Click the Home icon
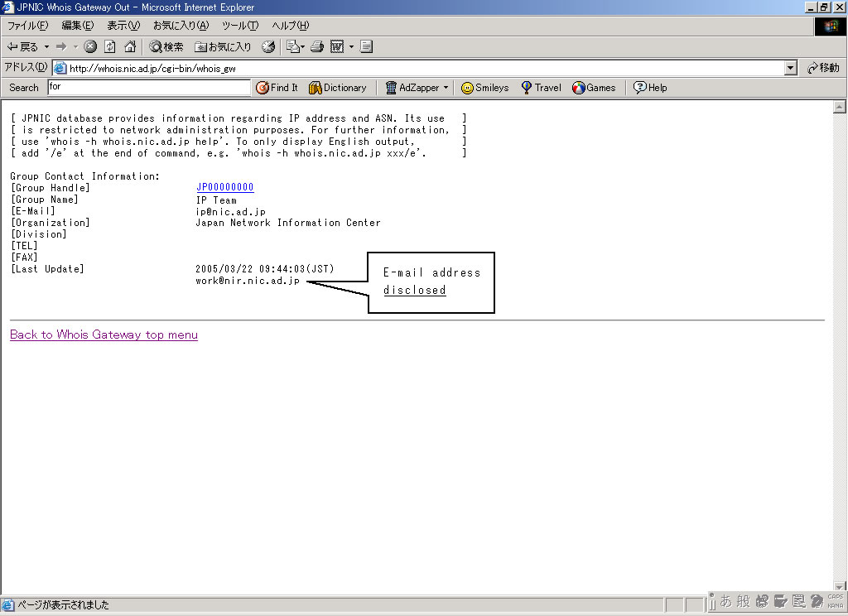 point(130,46)
